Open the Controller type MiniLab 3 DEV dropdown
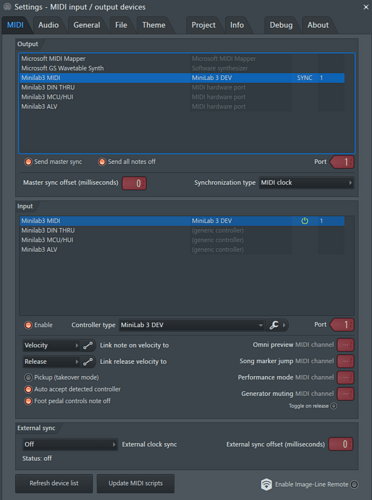 192,325
